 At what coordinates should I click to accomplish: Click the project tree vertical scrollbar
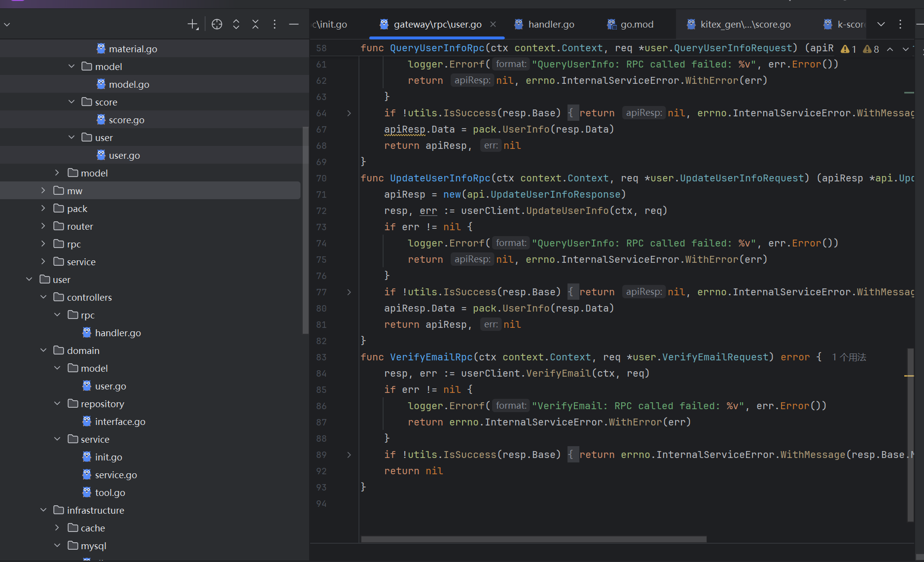pyautogui.click(x=305, y=230)
